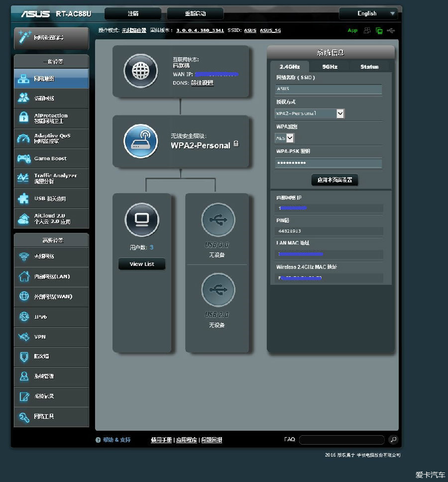Click the Internet status globe icon
The height and width of the screenshot is (482, 448).
click(141, 71)
